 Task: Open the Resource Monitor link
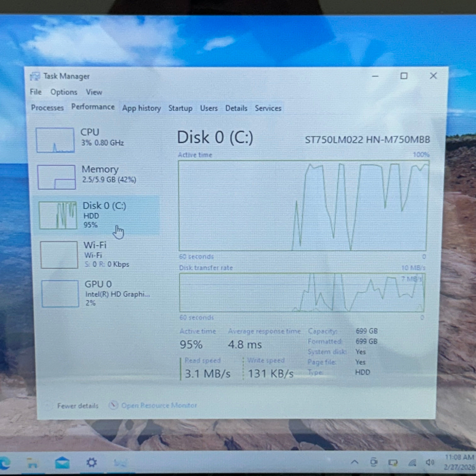click(x=159, y=405)
